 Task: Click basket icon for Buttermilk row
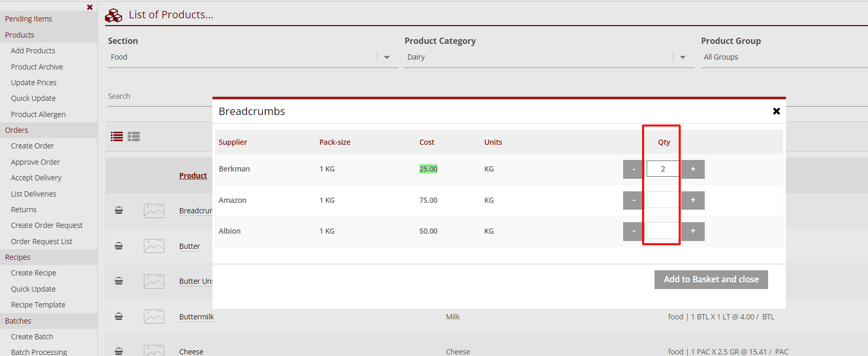[119, 317]
